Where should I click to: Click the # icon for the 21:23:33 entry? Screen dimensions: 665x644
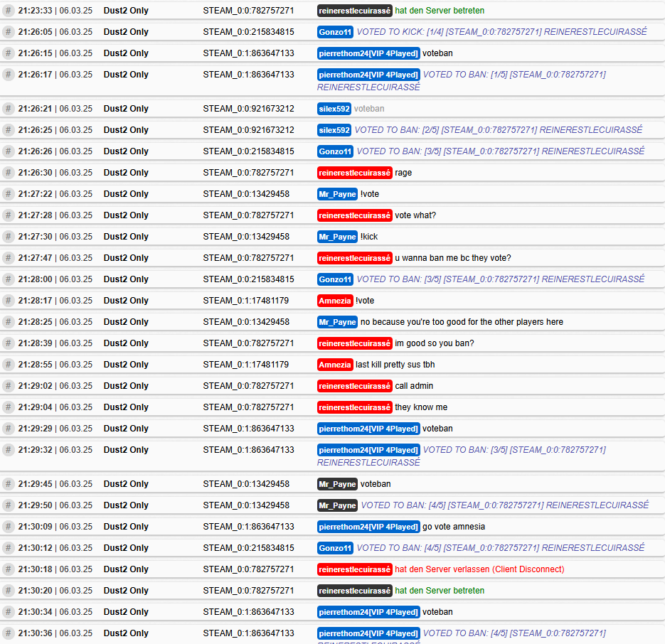click(9, 11)
